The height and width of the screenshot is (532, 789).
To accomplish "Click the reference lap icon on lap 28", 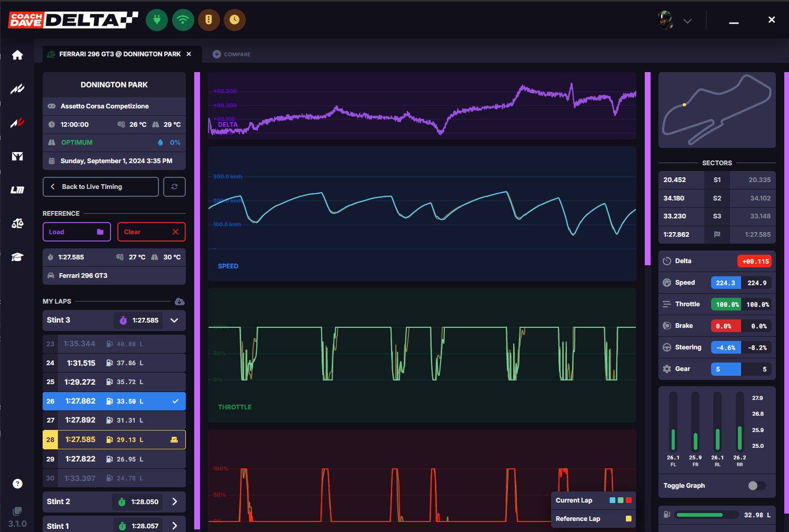I will click(x=174, y=440).
